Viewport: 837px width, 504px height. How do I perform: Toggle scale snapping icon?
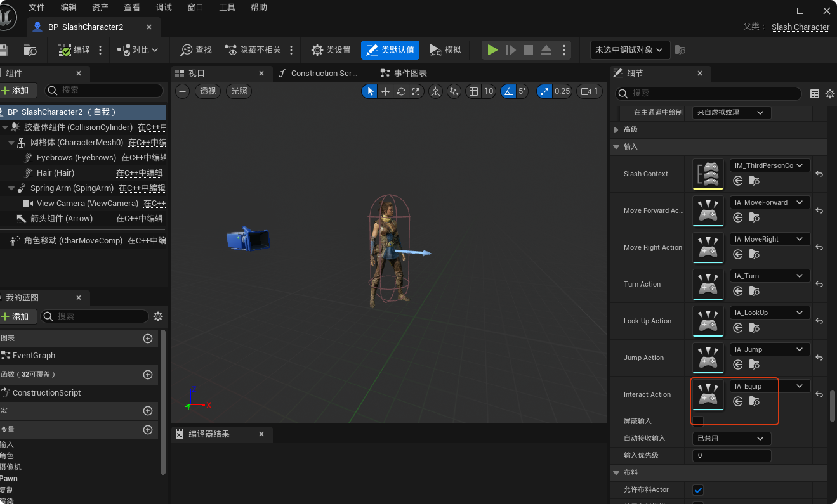click(x=544, y=91)
